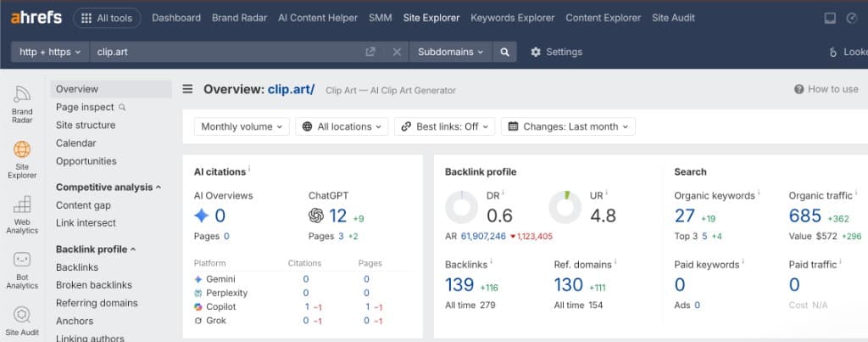
Task: Open Site Audit in top navigation
Action: [673, 18]
